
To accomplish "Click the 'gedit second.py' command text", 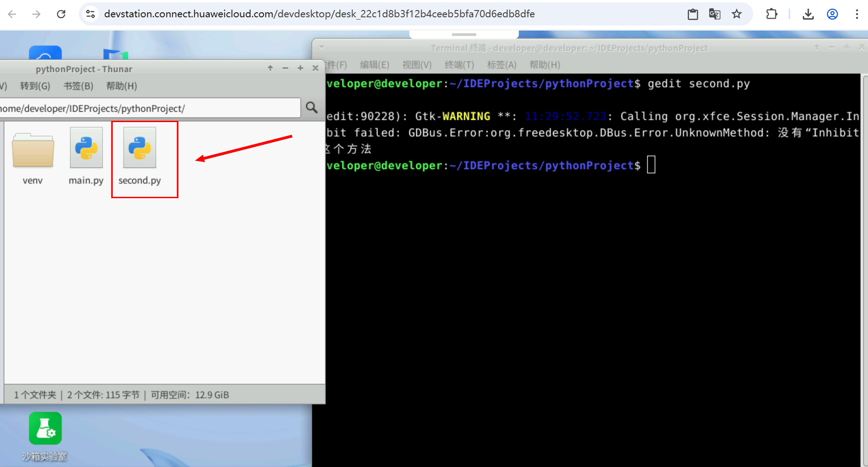I will pos(699,84).
